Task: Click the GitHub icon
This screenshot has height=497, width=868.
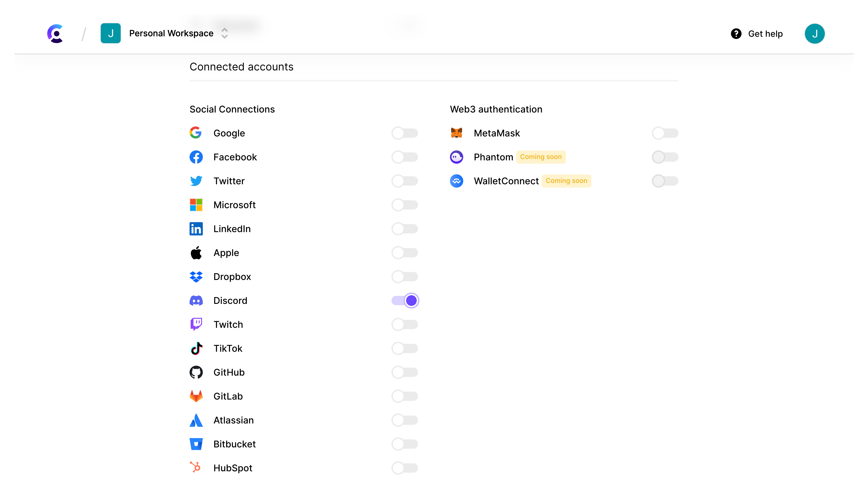Action: pyautogui.click(x=196, y=372)
